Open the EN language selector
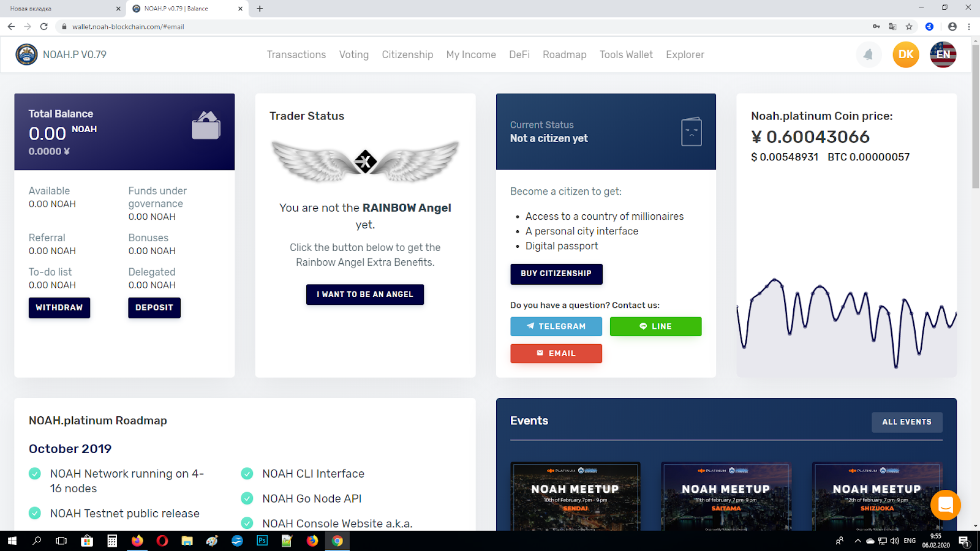Screen dimensions: 980x551 943,54
